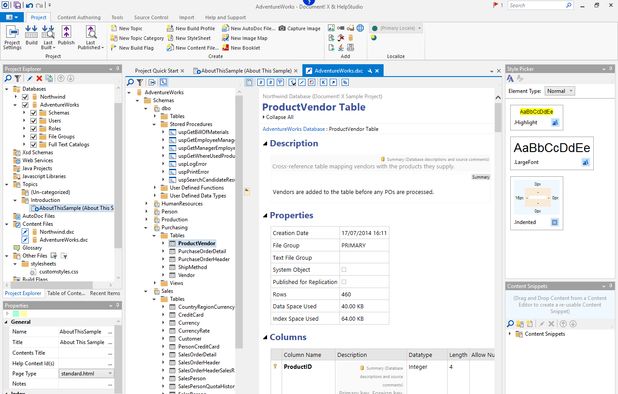Create a New StyleSheet
Image resolution: width=618 pixels, height=394 pixels.
189,38
